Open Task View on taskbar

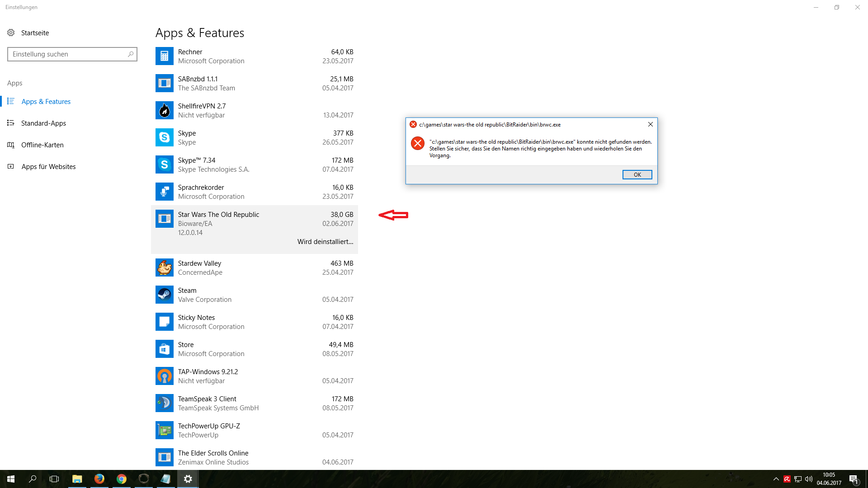tap(54, 479)
